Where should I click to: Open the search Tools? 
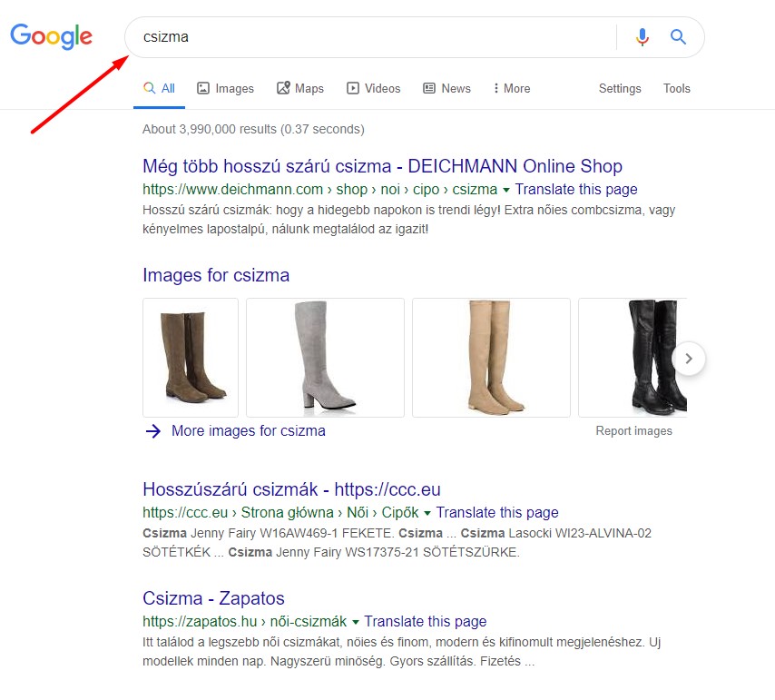click(x=677, y=88)
